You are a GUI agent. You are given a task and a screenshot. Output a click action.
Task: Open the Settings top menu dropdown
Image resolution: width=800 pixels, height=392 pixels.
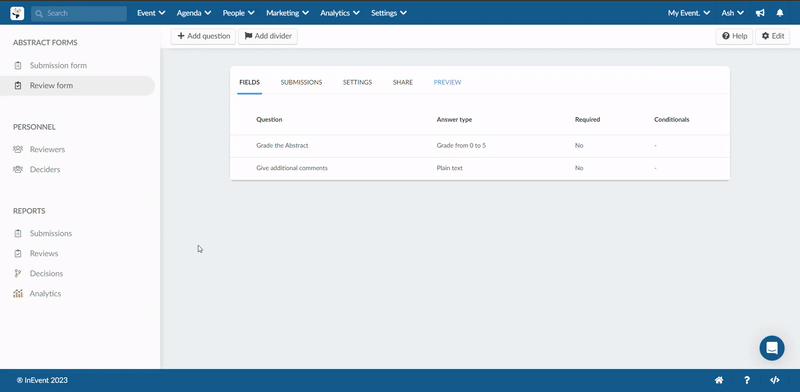click(389, 13)
